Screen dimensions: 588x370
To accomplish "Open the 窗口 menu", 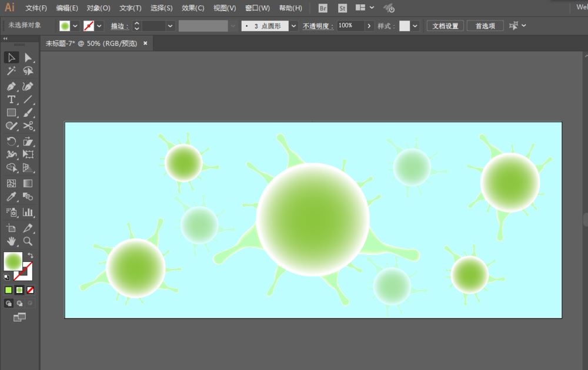I will tap(257, 8).
